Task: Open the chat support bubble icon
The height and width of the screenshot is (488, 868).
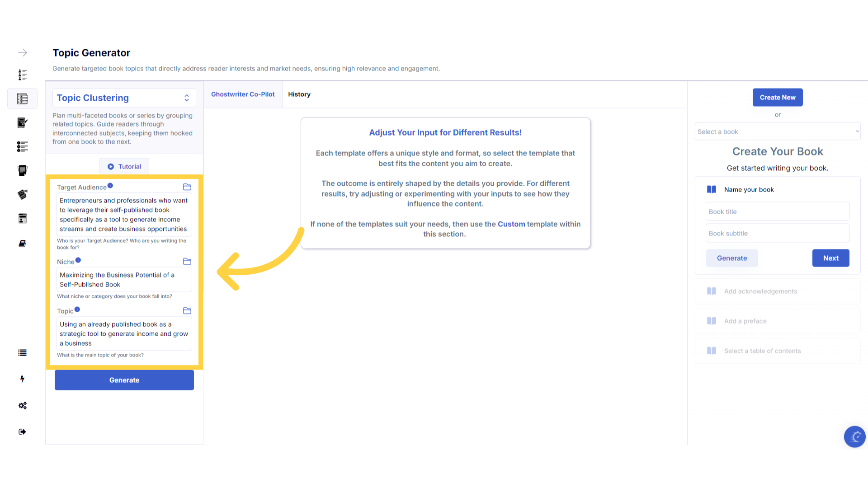Action: pyautogui.click(x=854, y=436)
